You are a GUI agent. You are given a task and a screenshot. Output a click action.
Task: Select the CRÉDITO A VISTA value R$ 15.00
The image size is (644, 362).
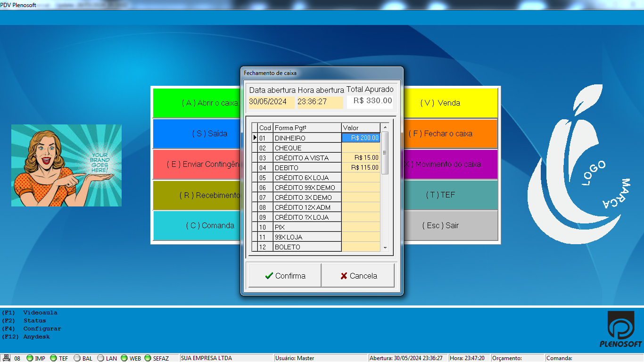pos(361,158)
